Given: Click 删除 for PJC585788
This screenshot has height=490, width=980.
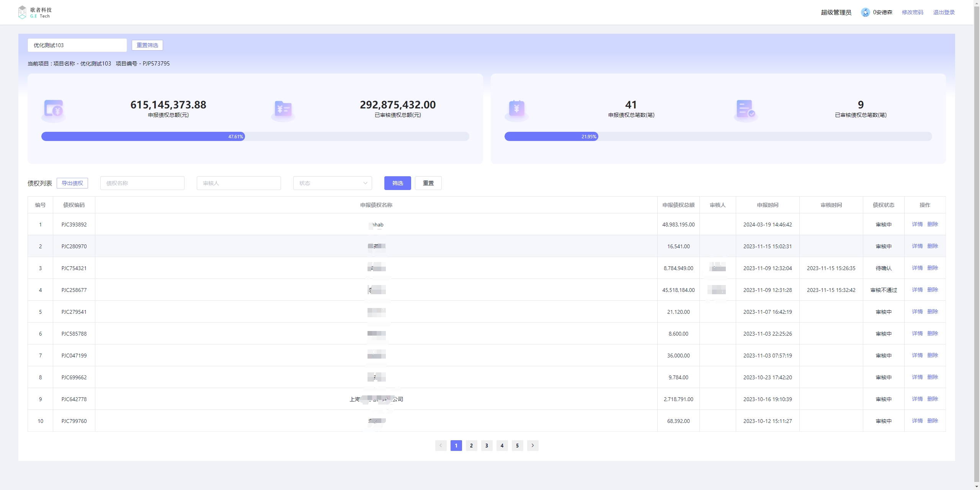Looking at the screenshot, I should 933,333.
